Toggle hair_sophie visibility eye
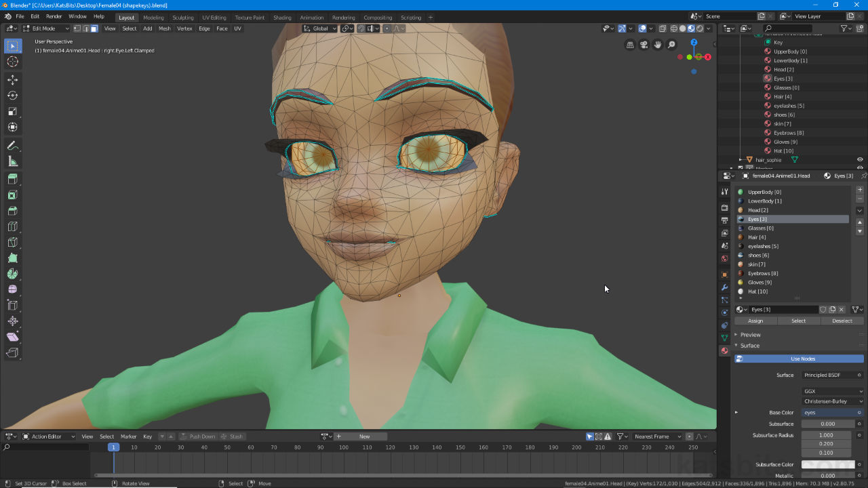Image resolution: width=868 pixels, height=488 pixels. coord(860,160)
